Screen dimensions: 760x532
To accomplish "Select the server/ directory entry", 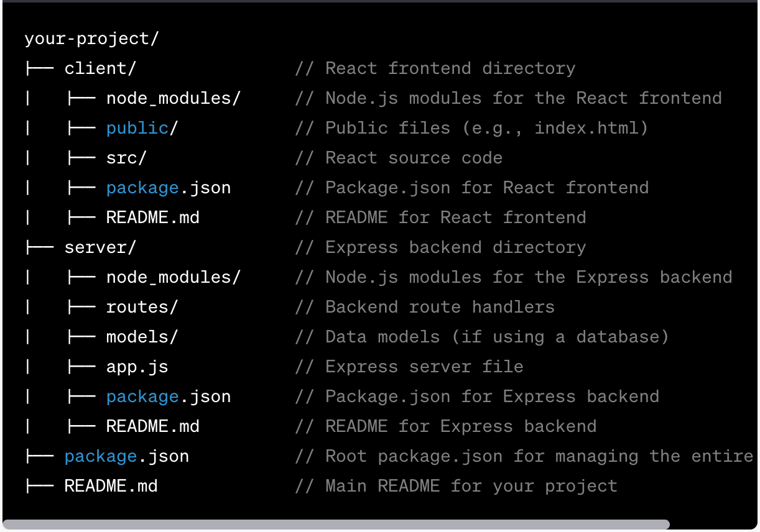I will [x=100, y=247].
